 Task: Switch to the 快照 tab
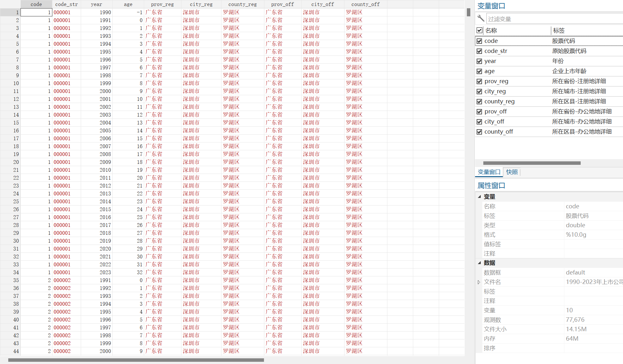point(512,172)
